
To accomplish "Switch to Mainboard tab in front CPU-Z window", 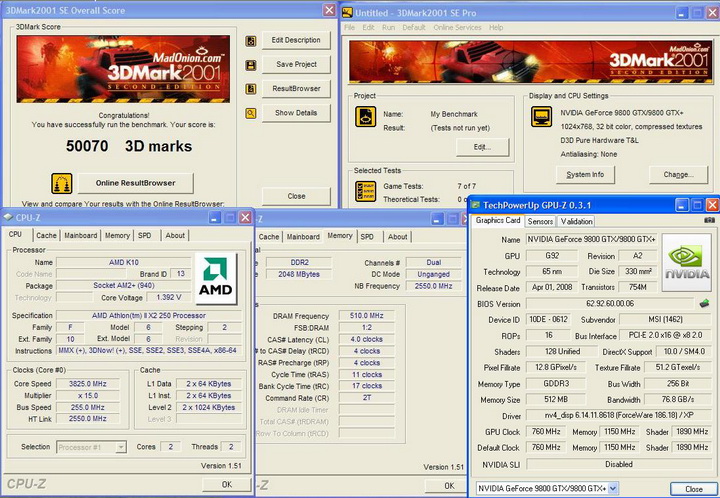I will 81,235.
